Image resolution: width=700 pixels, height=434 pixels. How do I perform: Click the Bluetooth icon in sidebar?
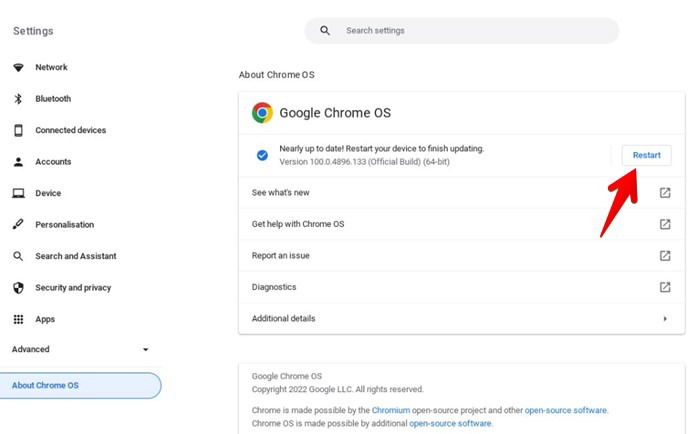18,99
